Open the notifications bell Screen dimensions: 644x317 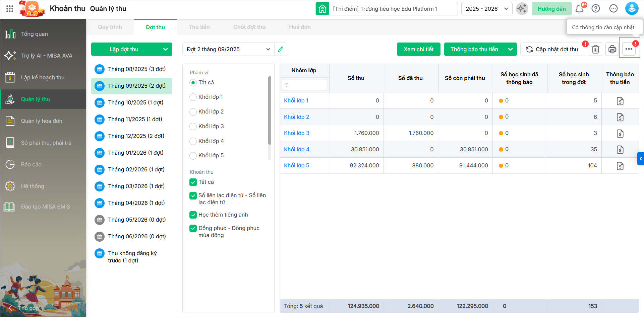(579, 9)
